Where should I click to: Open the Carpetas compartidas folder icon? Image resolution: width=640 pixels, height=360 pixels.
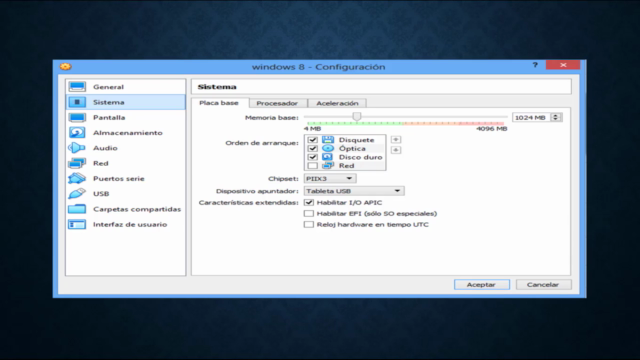click(77, 209)
